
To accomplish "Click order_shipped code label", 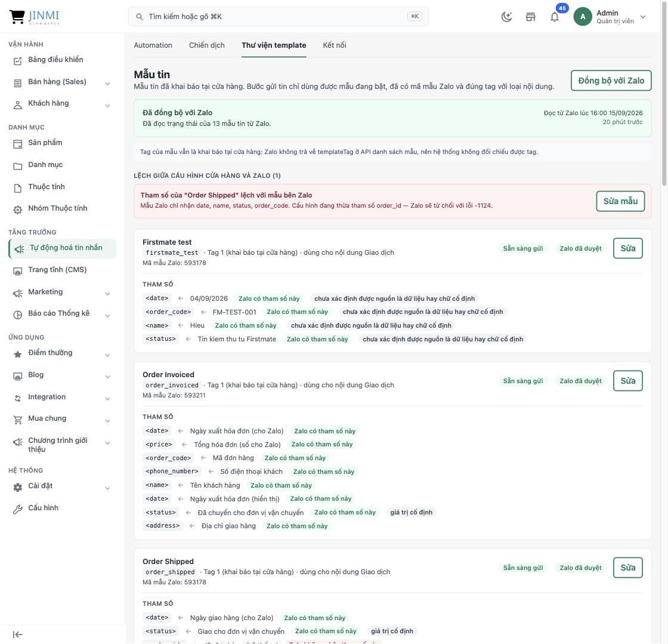I will 170,572.
